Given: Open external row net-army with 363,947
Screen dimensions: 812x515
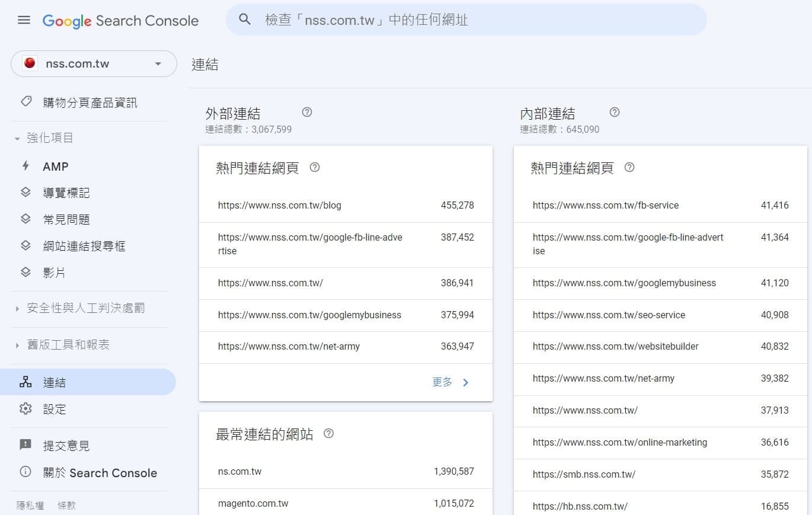Looking at the screenshot, I should tap(346, 347).
